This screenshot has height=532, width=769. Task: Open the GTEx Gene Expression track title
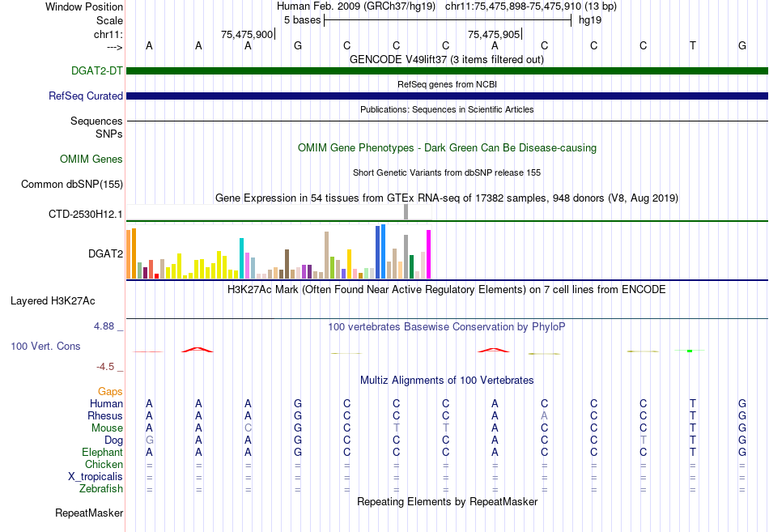click(447, 198)
